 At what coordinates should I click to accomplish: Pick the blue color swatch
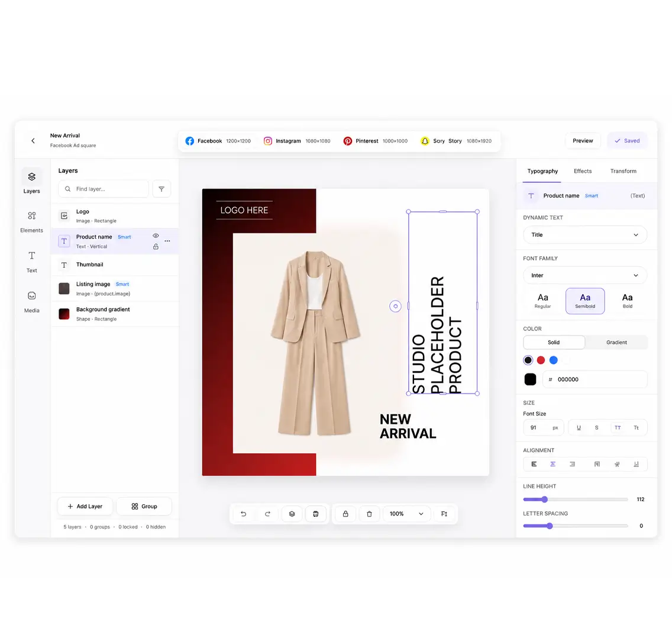pyautogui.click(x=554, y=360)
